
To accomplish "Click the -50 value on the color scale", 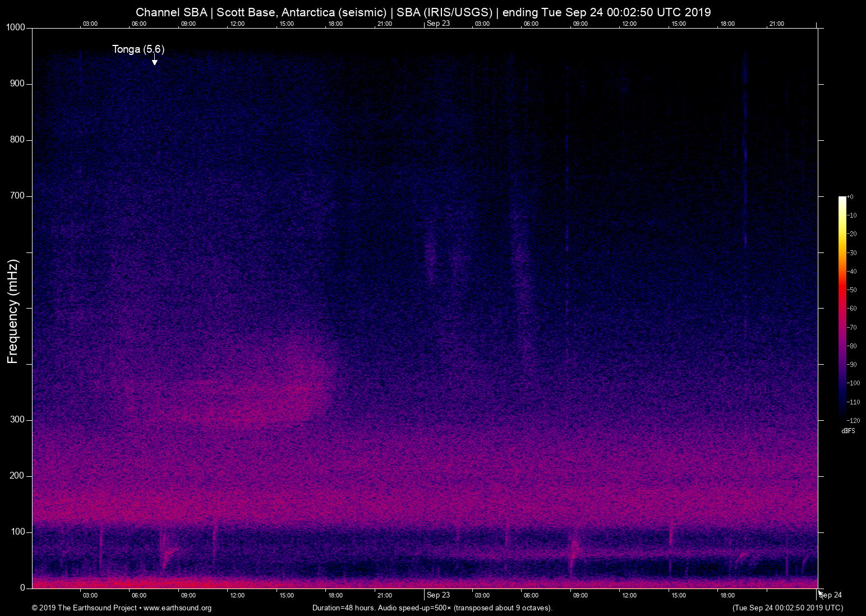I will click(852, 290).
